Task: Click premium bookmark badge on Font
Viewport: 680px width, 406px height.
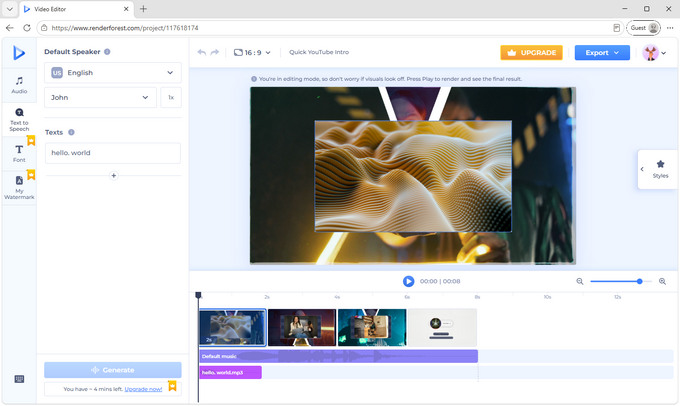Action: click(x=31, y=141)
